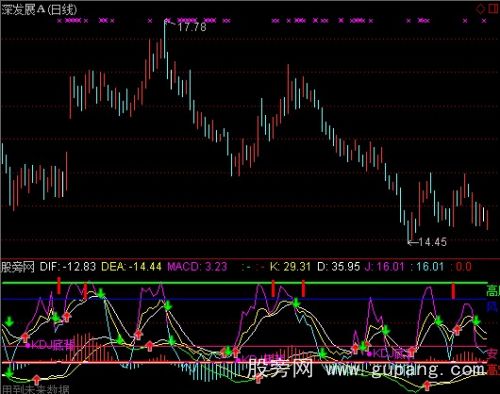Click the MACD: 3.23 readout
The image size is (500, 394).
(197, 267)
